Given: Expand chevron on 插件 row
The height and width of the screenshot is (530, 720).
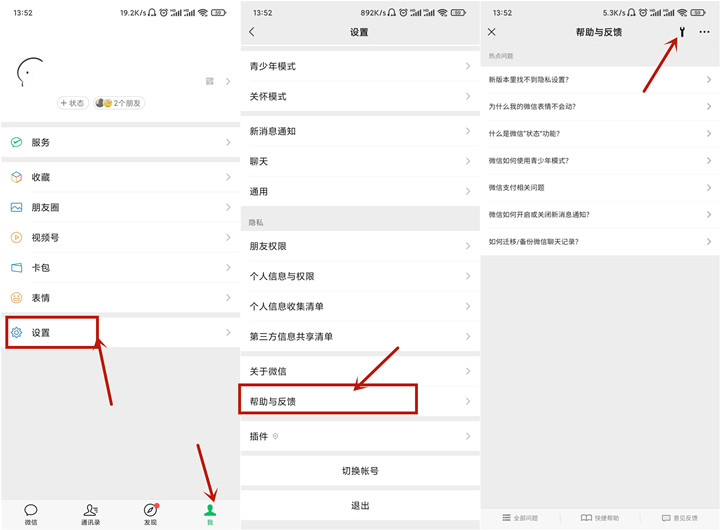Looking at the screenshot, I should coord(468,436).
